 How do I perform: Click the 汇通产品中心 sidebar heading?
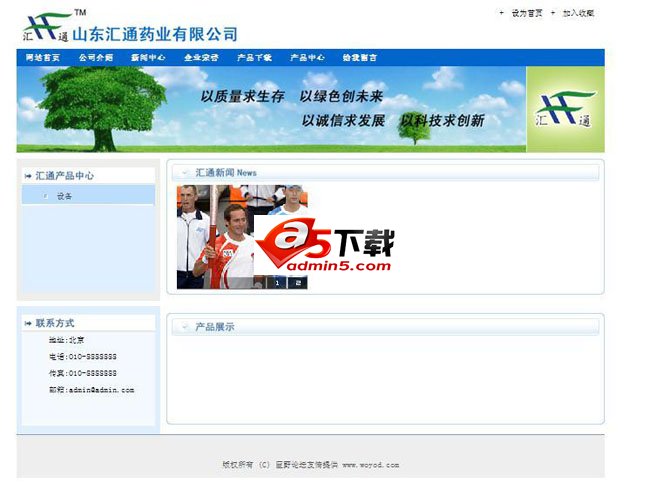(x=64, y=176)
